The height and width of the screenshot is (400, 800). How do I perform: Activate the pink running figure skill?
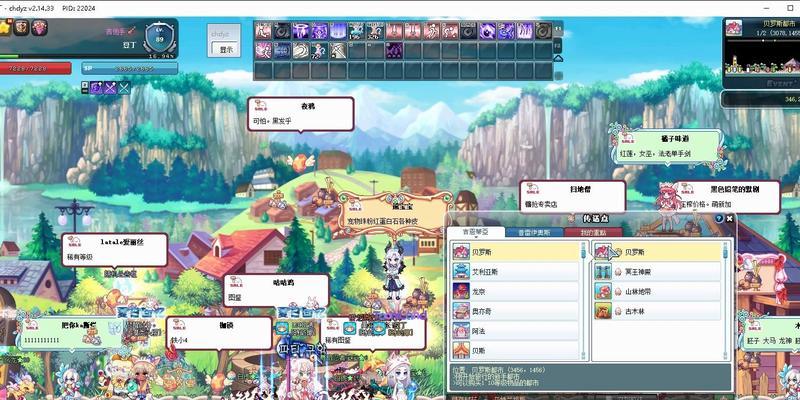pyautogui.click(x=432, y=31)
